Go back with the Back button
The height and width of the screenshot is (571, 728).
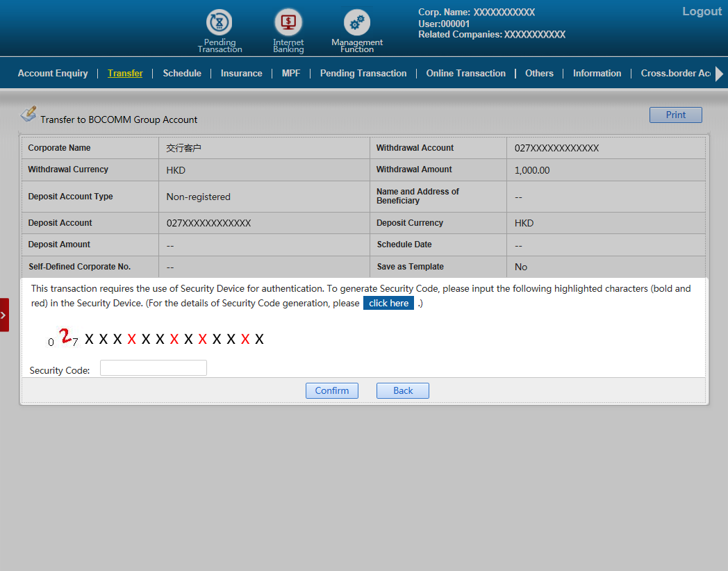coord(402,390)
